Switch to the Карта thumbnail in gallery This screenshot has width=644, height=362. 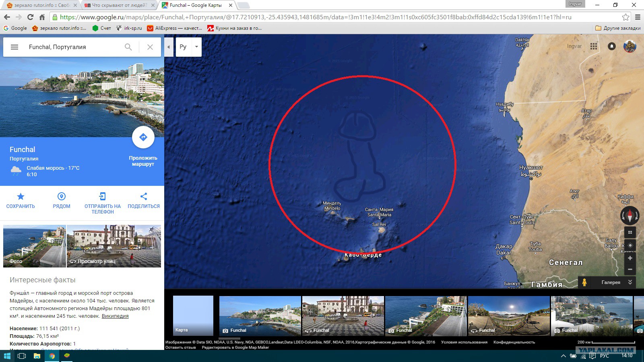193,316
